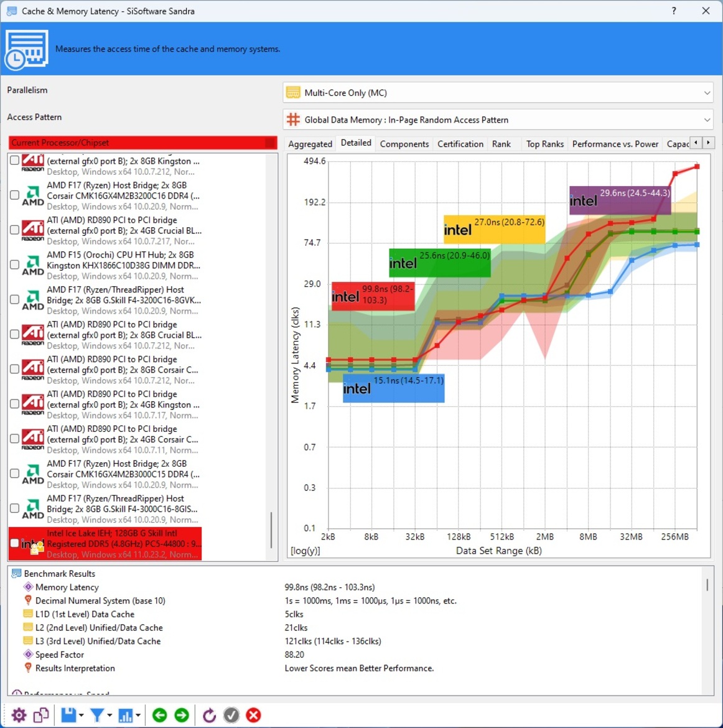Select the Speed Factor value 88.20
The width and height of the screenshot is (723, 728).
(294, 655)
